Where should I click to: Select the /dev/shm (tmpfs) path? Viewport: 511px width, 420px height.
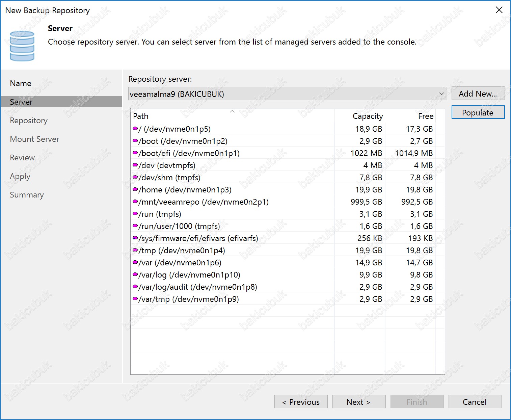pyautogui.click(x=169, y=178)
